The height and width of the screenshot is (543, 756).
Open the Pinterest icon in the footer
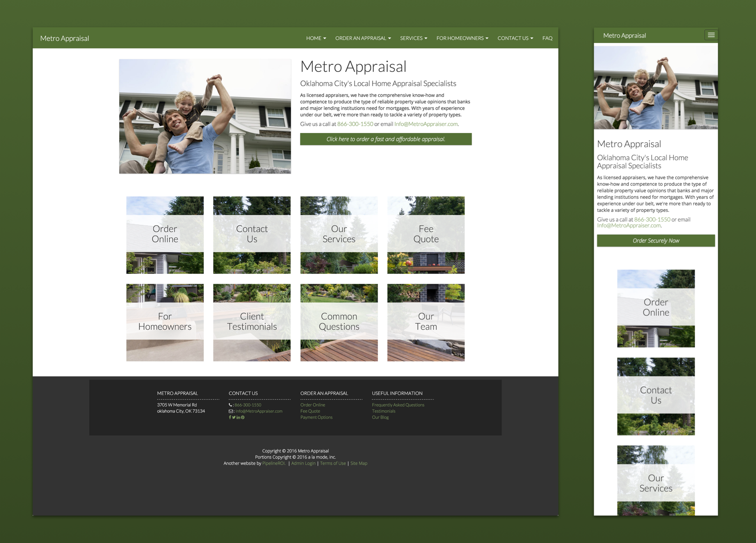tap(243, 417)
